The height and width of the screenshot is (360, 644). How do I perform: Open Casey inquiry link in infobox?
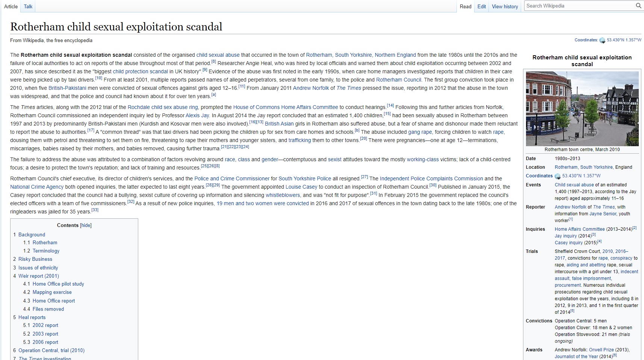coord(568,243)
